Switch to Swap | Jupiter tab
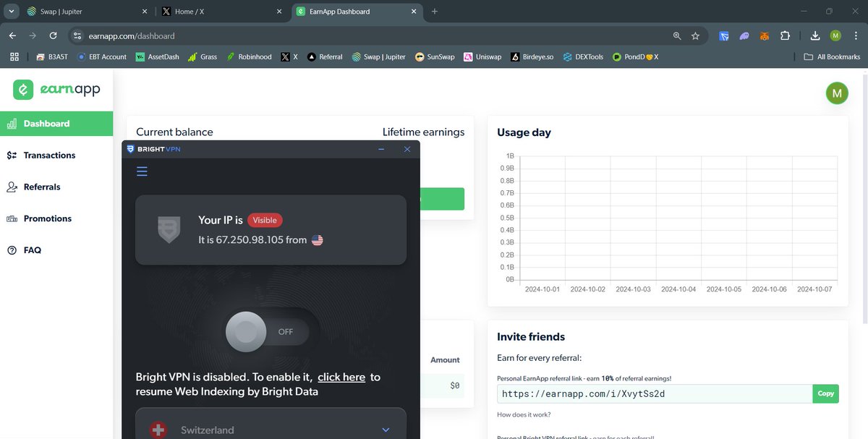This screenshot has height=439, width=868. pyautogui.click(x=87, y=12)
